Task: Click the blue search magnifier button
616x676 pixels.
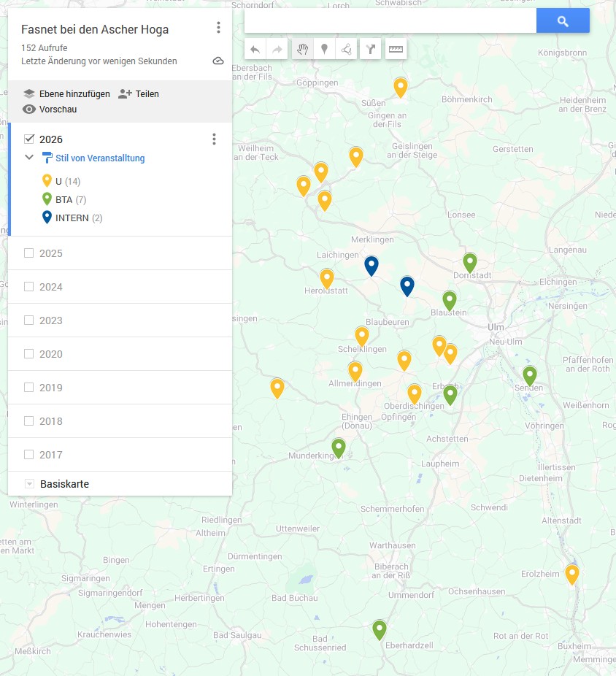Action: pos(562,21)
